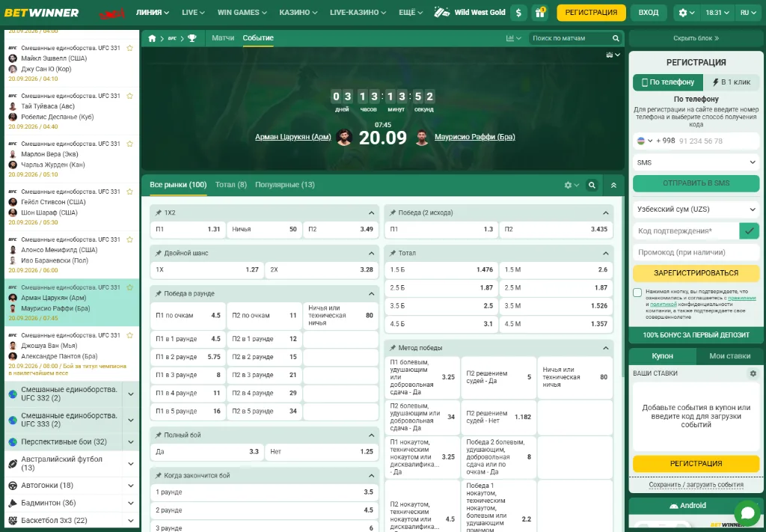Screen dimensions: 766x532
Task: Open the Узбекский сум currency dropdown
Action: tap(696, 209)
